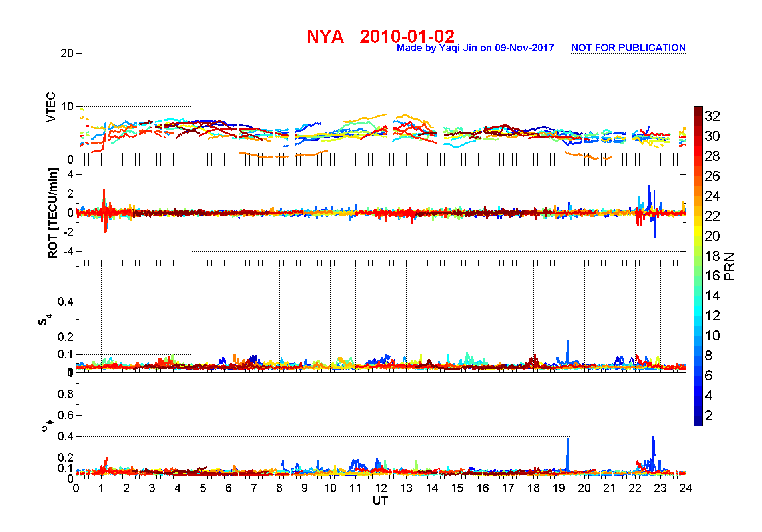Select colorbar tick label "8"

click(709, 356)
